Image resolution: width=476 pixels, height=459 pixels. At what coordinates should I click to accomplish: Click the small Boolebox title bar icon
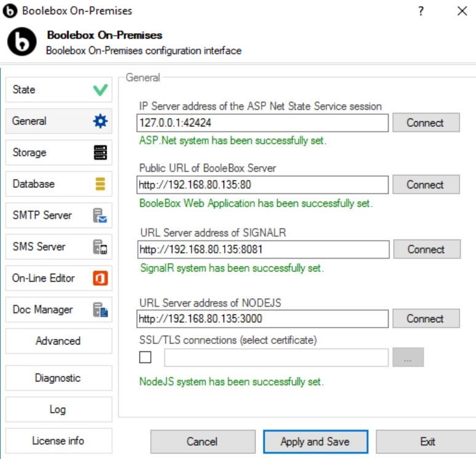[x=10, y=11]
